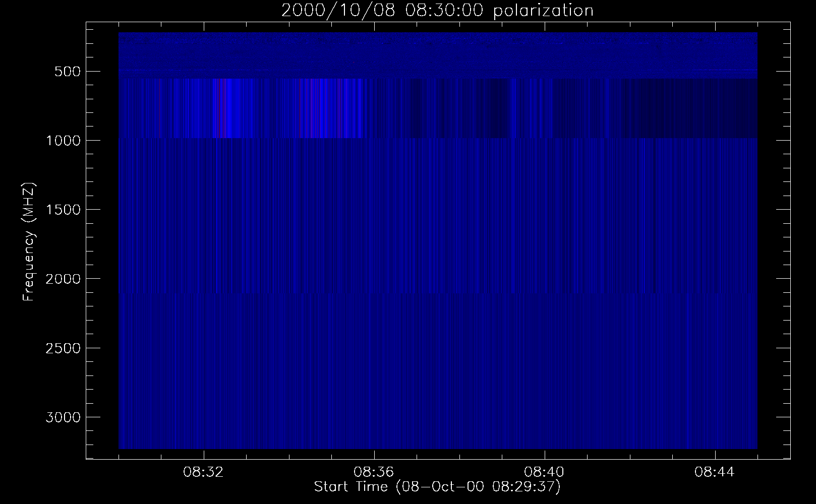Click the 1000 frequency tick label
The image size is (816, 504).
click(x=63, y=141)
